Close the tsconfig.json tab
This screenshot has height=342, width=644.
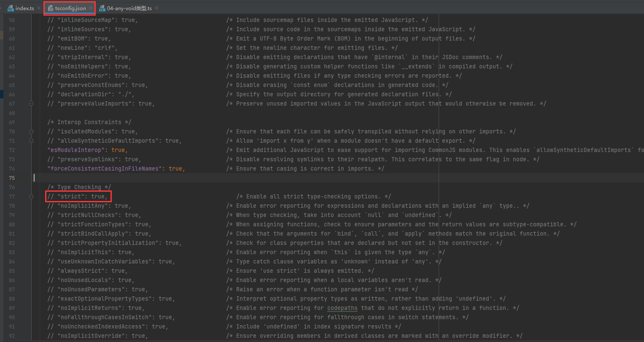pyautogui.click(x=91, y=8)
